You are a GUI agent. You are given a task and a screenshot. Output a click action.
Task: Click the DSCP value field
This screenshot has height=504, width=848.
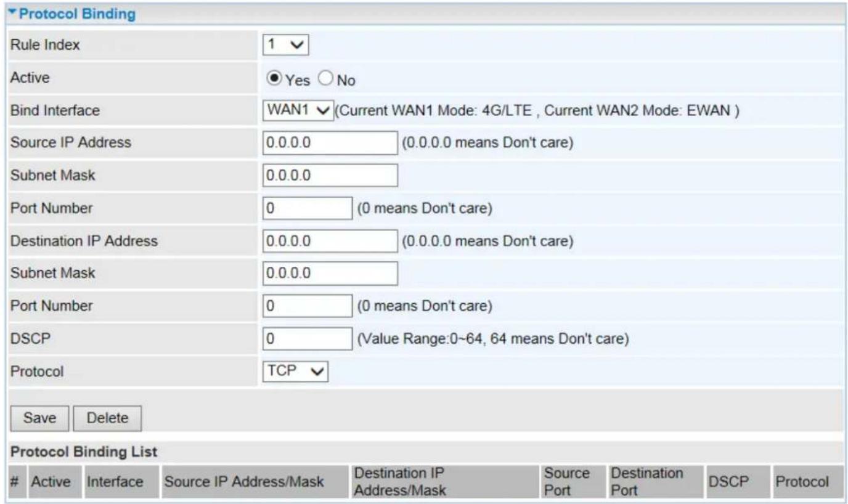[308, 339]
